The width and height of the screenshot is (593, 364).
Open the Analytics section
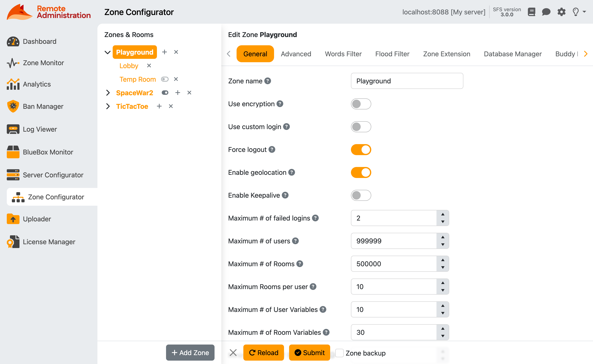click(x=37, y=84)
